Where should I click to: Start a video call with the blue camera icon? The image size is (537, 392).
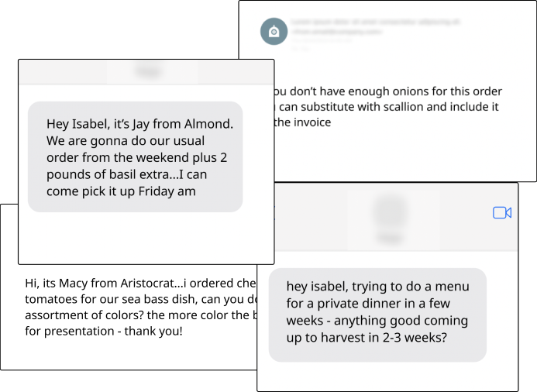pos(502,212)
